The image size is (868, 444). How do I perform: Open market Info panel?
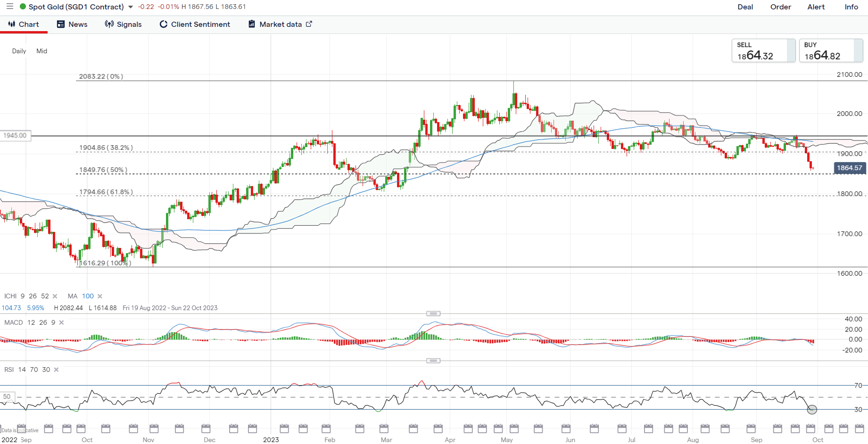pos(851,7)
